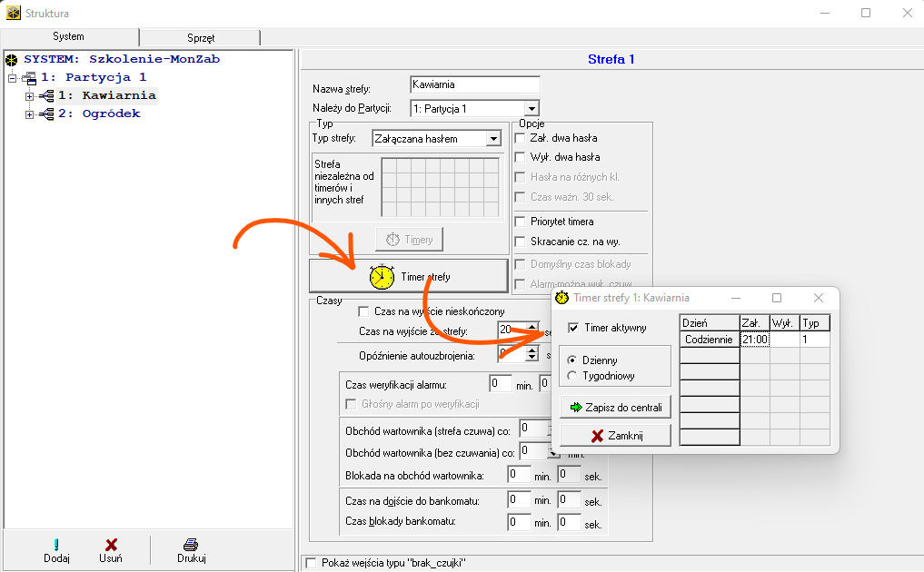Tick the Priorytet timera checkbox
The width and height of the screenshot is (924, 572).
point(521,222)
